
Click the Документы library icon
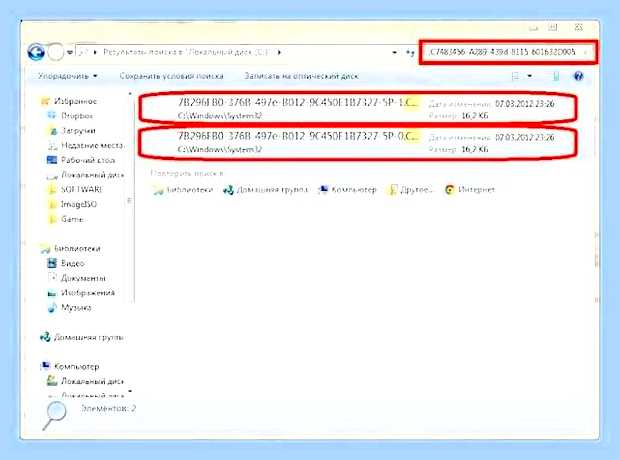(x=52, y=278)
